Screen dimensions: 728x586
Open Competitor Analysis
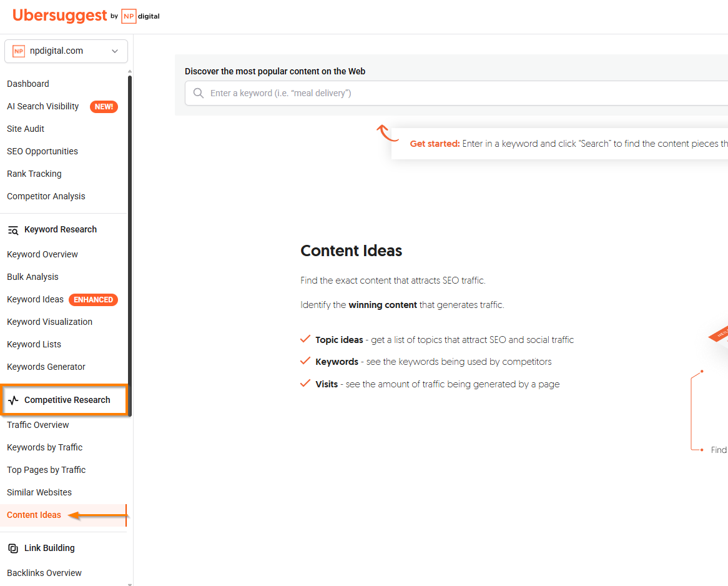click(46, 196)
